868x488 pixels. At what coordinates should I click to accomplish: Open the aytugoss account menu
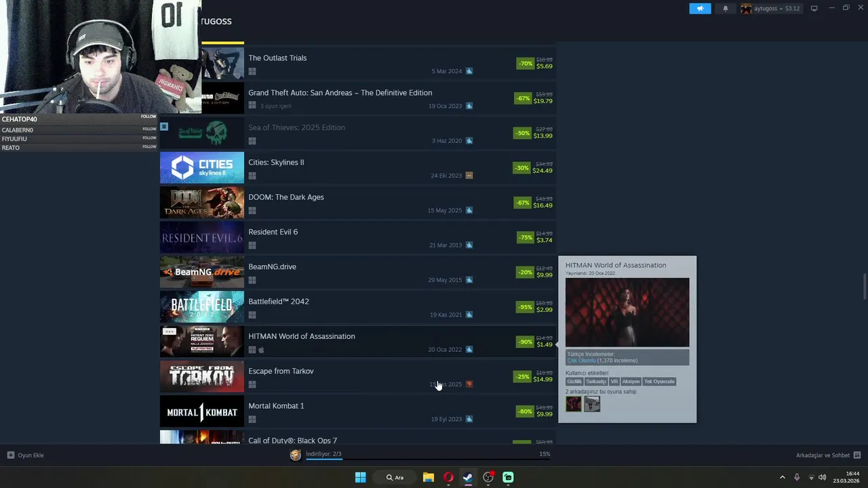pyautogui.click(x=770, y=8)
